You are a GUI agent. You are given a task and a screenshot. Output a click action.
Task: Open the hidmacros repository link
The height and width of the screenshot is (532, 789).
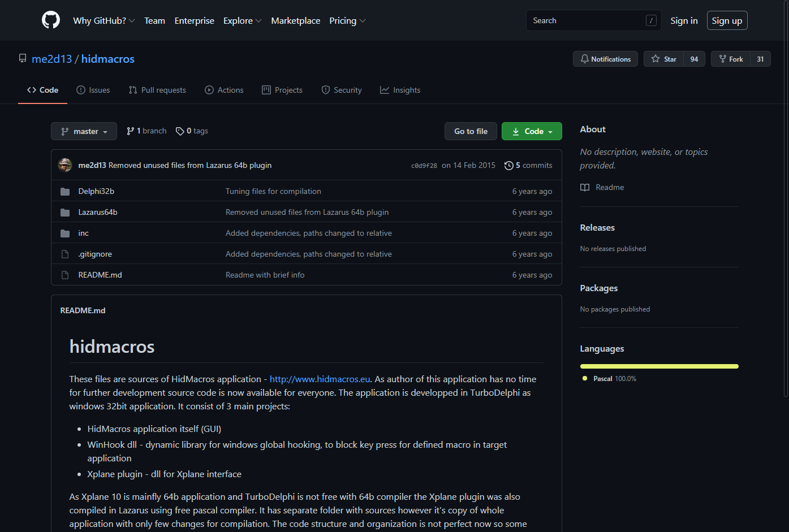click(x=108, y=59)
